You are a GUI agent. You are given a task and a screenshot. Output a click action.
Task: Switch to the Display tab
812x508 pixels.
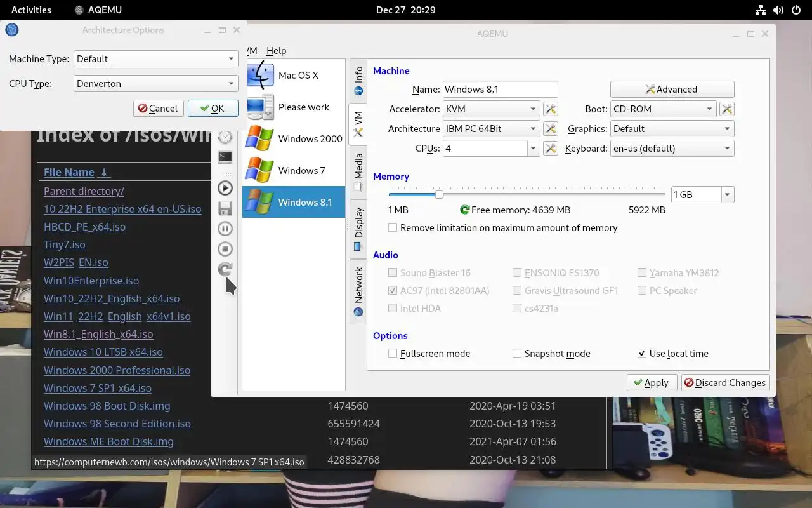(358, 229)
